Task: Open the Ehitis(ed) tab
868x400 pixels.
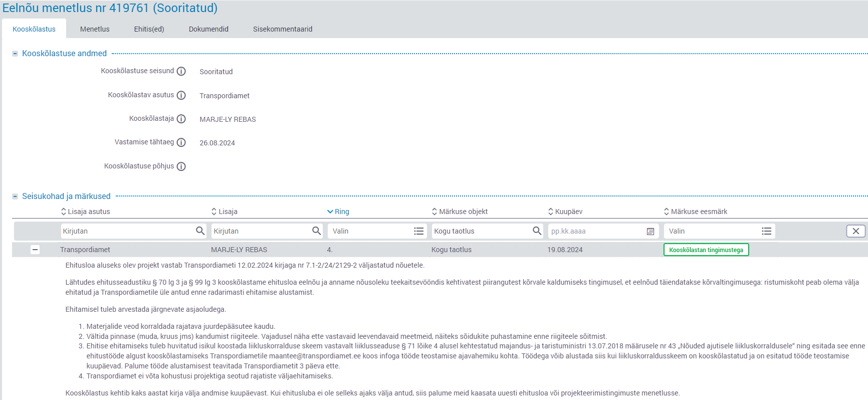Action: click(149, 29)
